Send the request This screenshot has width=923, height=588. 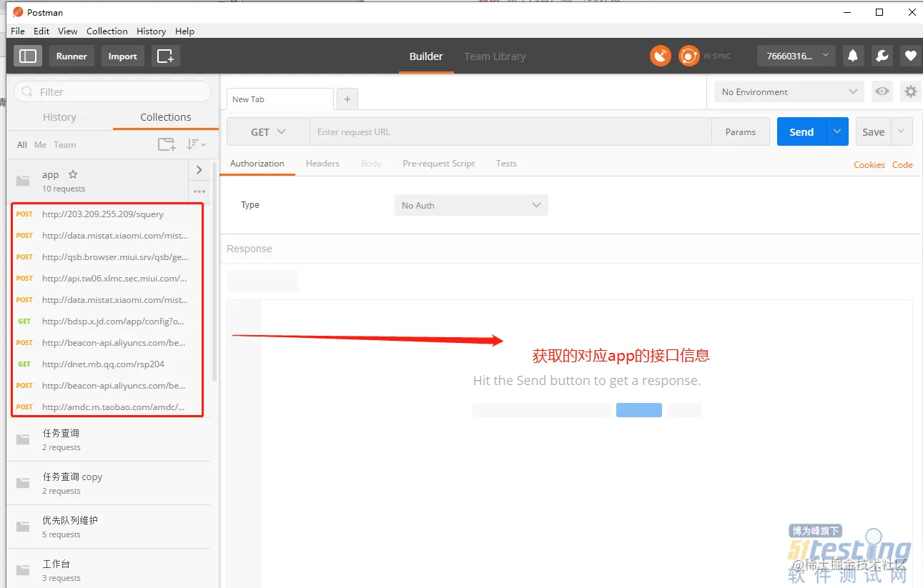point(801,131)
